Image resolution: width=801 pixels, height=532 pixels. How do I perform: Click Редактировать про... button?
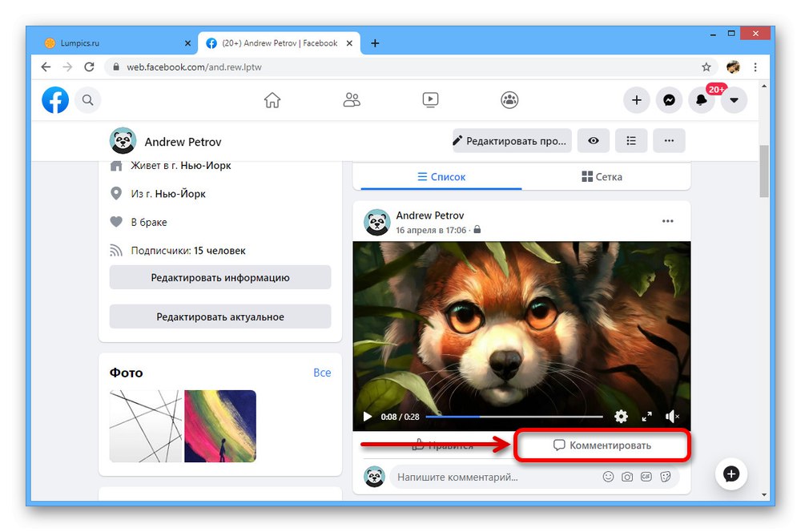512,140
